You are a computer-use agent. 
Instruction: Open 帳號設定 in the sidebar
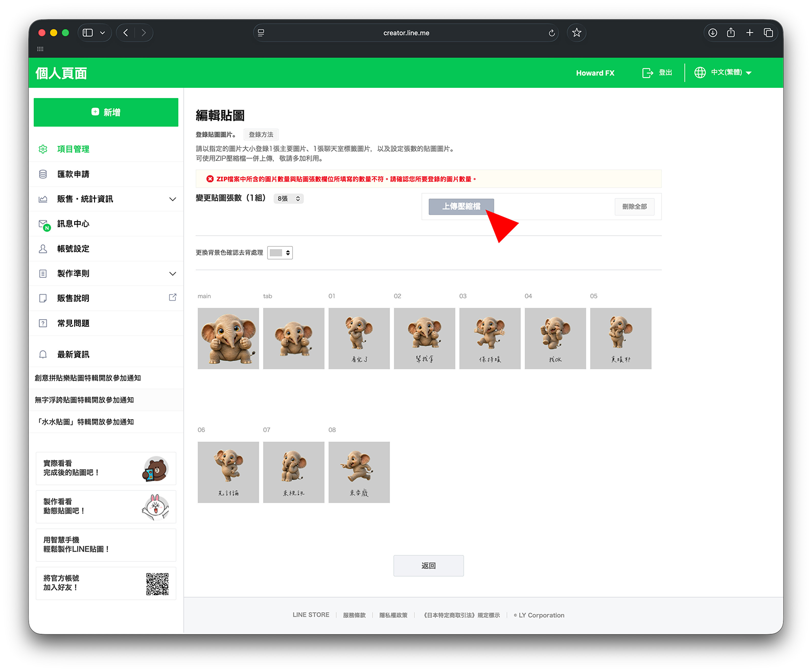click(x=73, y=249)
